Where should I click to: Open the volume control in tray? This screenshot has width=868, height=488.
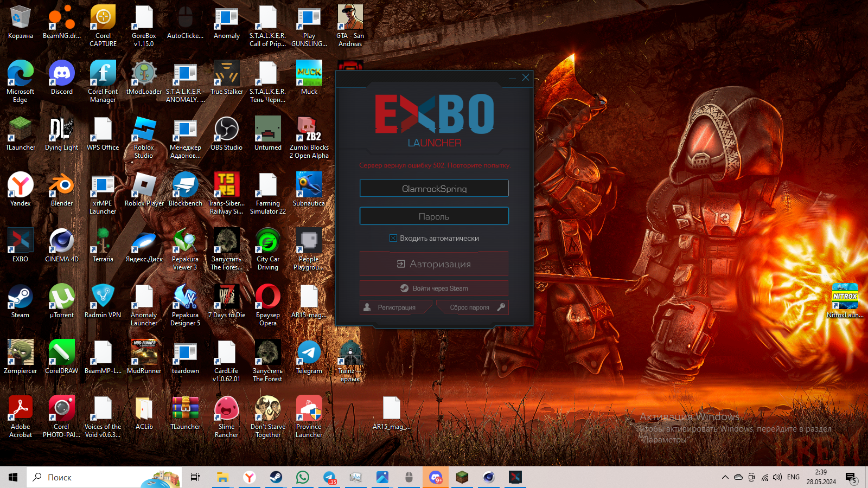[777, 477]
